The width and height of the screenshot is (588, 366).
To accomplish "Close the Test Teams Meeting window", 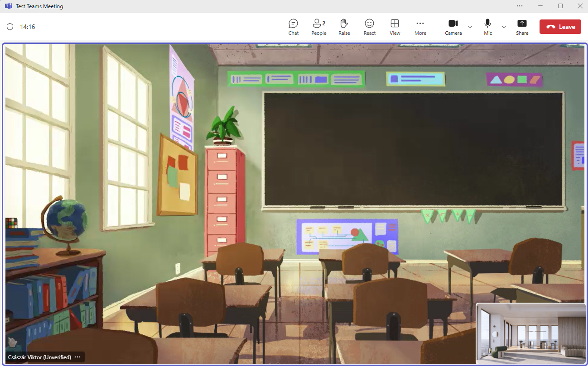I will pos(580,6).
